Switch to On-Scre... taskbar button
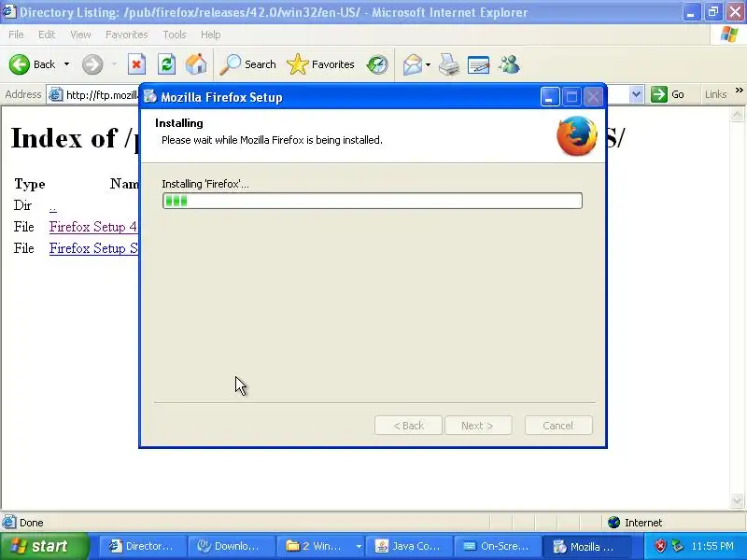747x560 pixels. [498, 546]
